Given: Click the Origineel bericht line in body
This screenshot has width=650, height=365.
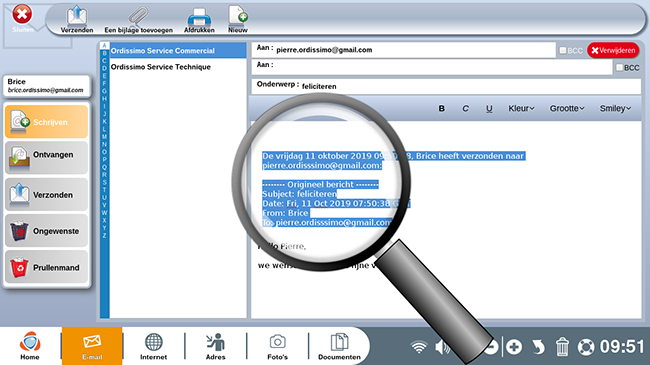Looking at the screenshot, I should [x=320, y=184].
